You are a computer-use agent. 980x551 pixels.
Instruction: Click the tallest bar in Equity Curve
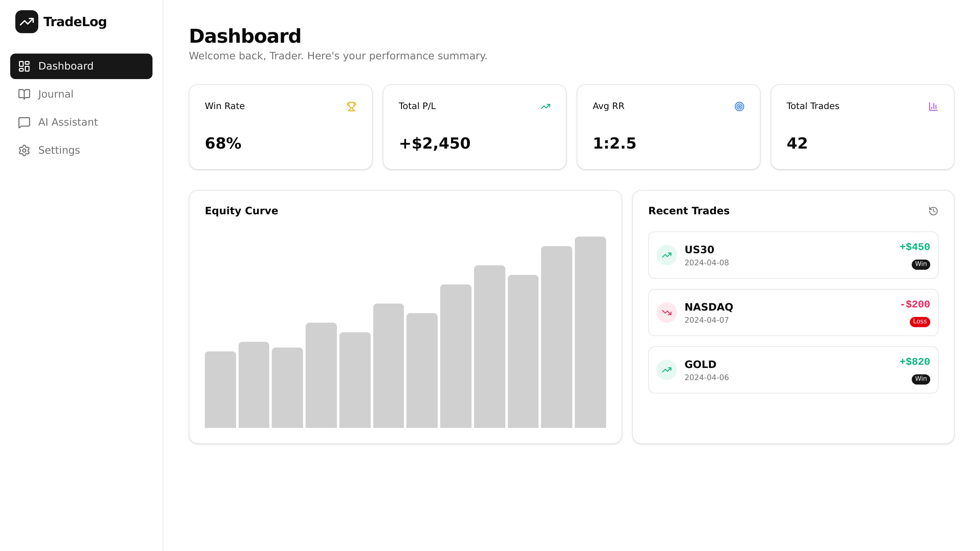point(590,332)
